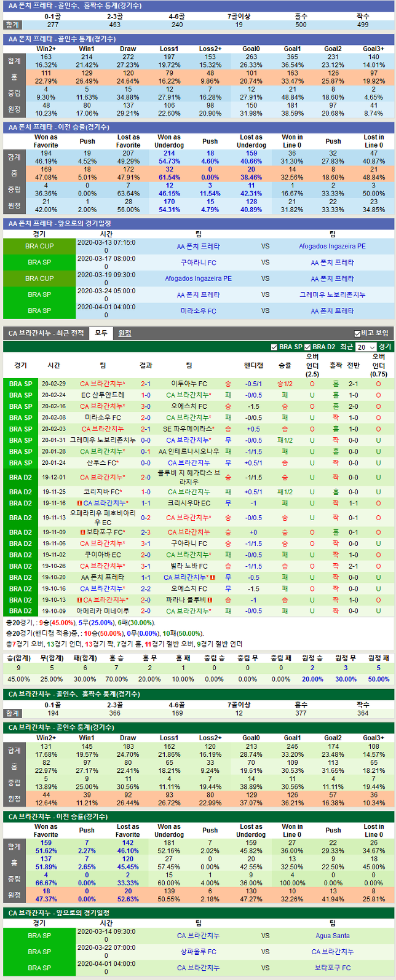Switch to the 모두 tab
The image size is (396, 980).
[x=101, y=333]
